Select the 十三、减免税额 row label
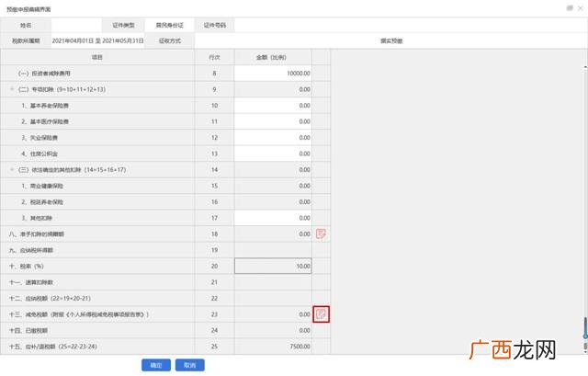 tap(79, 314)
